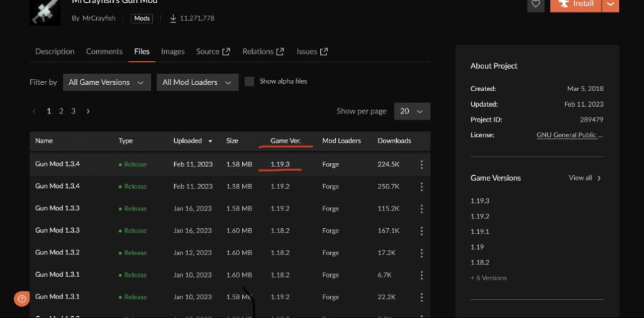This screenshot has height=318, width=644.
Task: Open options menu for Gun Mod 1.3.4 (1.19.2)
Action: pos(421,187)
